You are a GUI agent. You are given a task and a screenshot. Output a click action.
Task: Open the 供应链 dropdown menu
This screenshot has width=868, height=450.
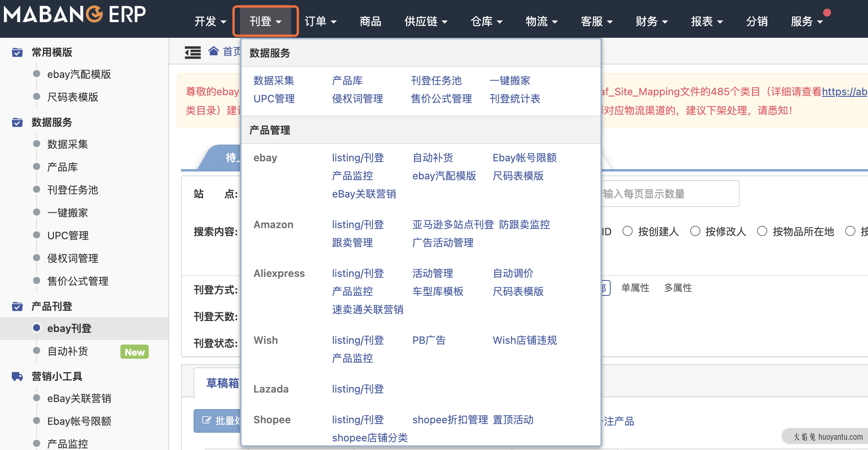point(426,22)
